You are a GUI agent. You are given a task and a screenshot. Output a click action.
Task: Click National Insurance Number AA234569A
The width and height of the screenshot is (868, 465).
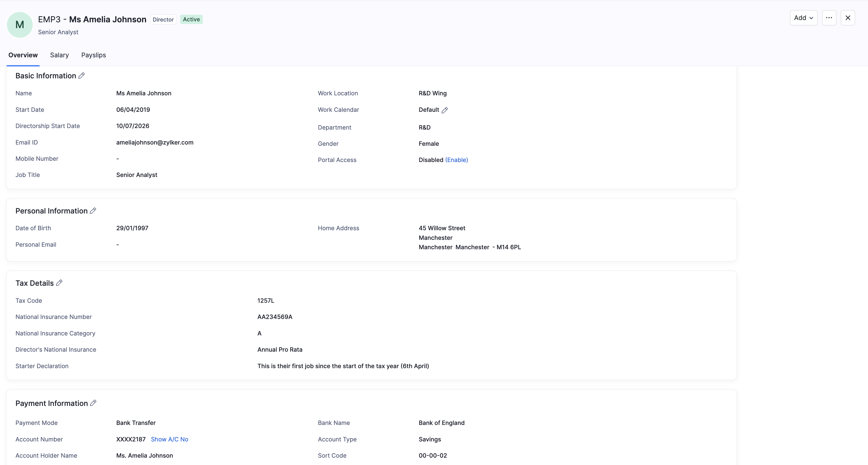click(x=275, y=317)
